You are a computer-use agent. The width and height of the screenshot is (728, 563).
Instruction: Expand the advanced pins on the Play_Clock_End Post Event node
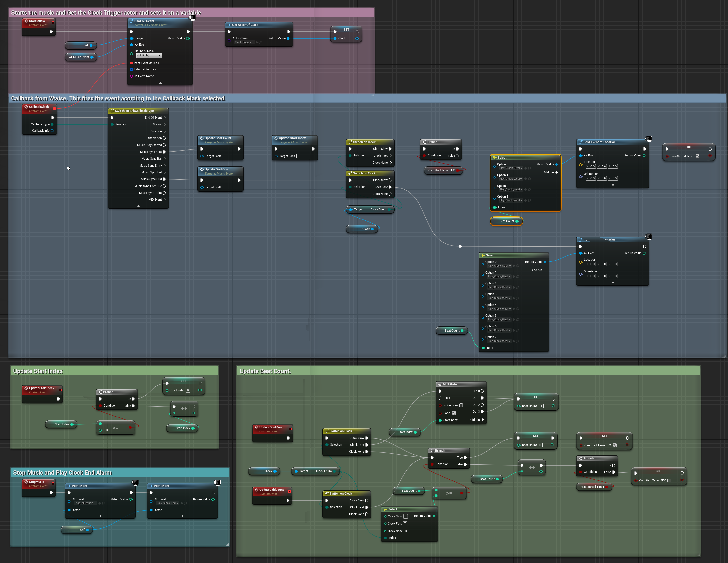click(182, 516)
